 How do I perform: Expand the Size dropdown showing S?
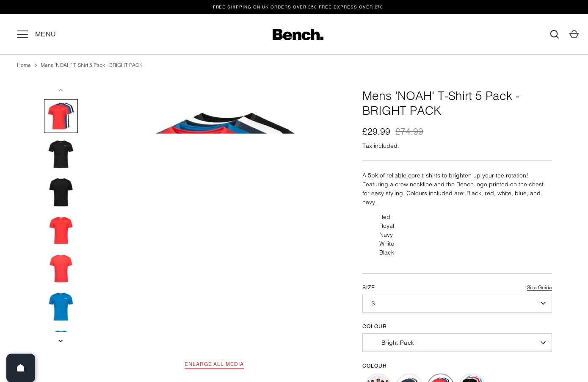(457, 303)
